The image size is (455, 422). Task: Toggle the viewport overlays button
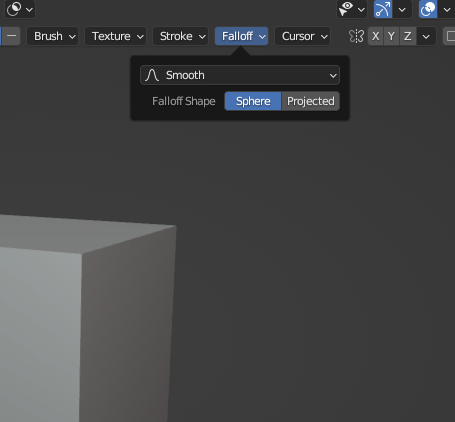[428, 9]
